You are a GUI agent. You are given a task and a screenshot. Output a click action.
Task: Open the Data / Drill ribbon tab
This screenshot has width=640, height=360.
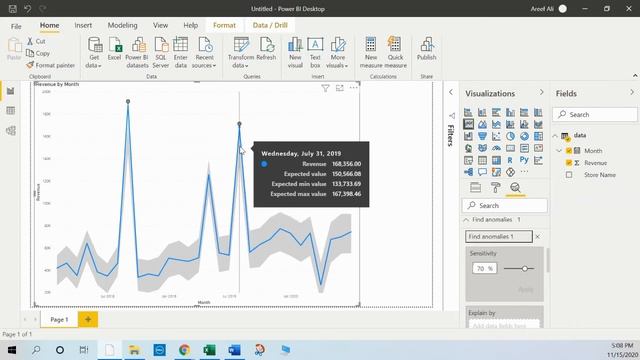click(270, 25)
